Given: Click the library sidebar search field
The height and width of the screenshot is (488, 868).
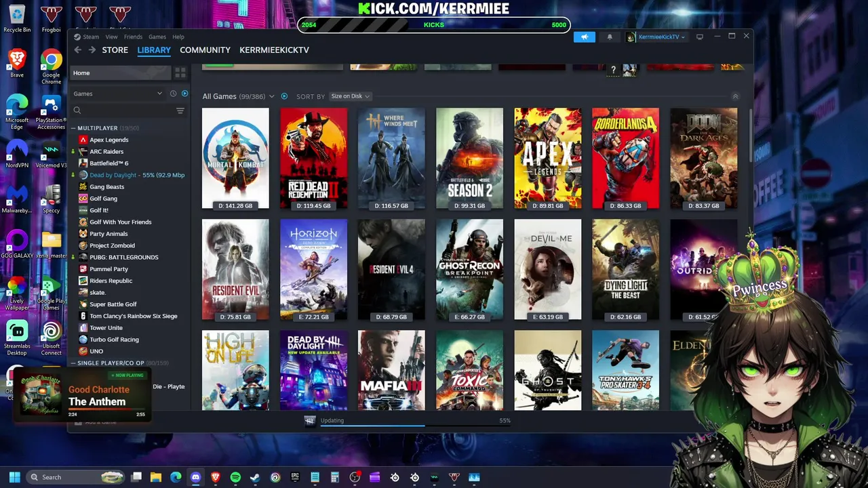Looking at the screenshot, I should point(127,110).
